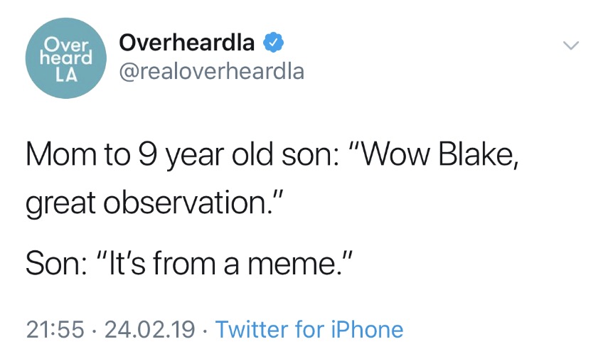The height and width of the screenshot is (364, 603).
Task: Open the Twitter for iPhone source link
Action: pyautogui.click(x=309, y=329)
